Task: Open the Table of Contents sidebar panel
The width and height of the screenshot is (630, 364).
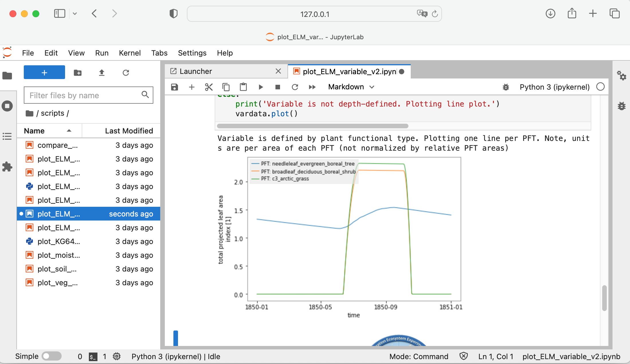Action: point(7,136)
